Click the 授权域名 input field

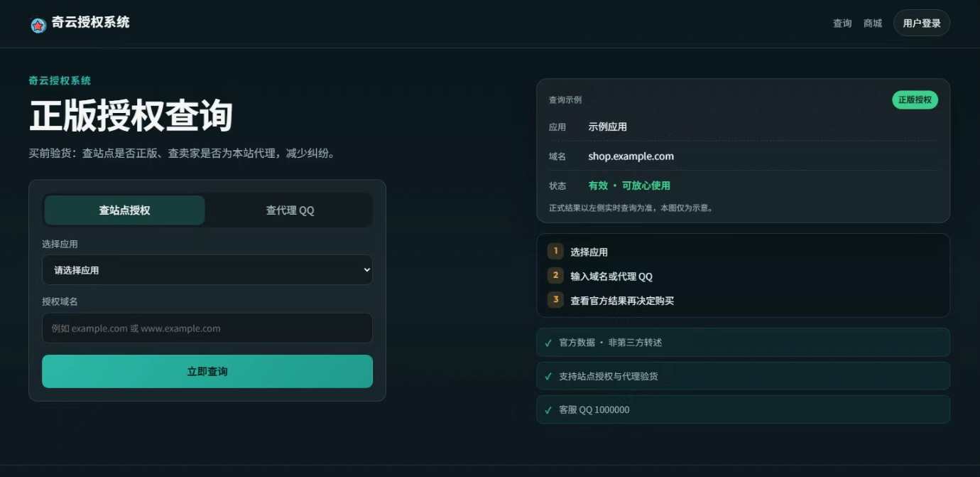coord(207,328)
